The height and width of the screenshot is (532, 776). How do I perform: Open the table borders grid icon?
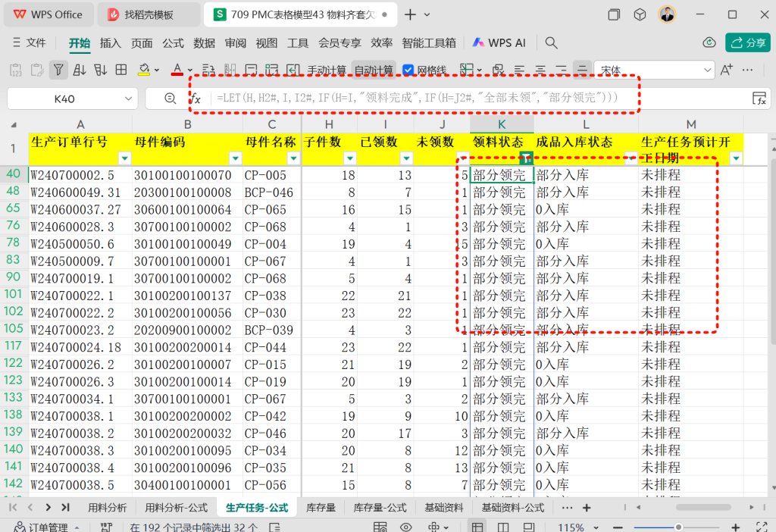click(x=121, y=70)
